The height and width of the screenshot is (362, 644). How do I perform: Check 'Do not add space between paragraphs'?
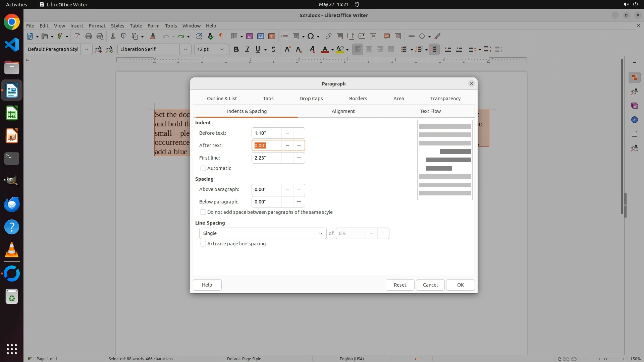click(203, 212)
